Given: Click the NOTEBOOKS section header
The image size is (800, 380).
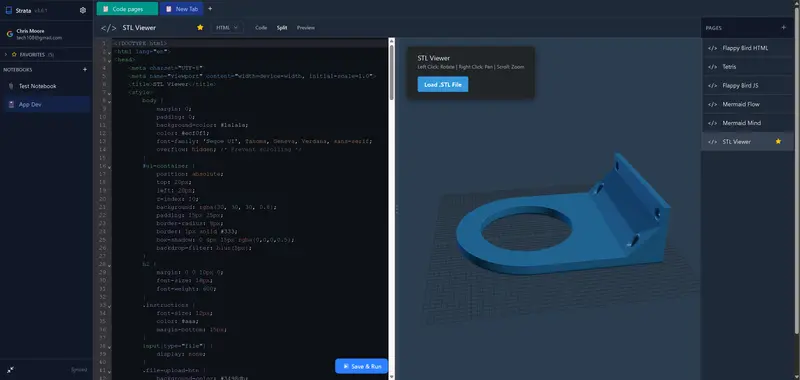Looking at the screenshot, I should 18,69.
